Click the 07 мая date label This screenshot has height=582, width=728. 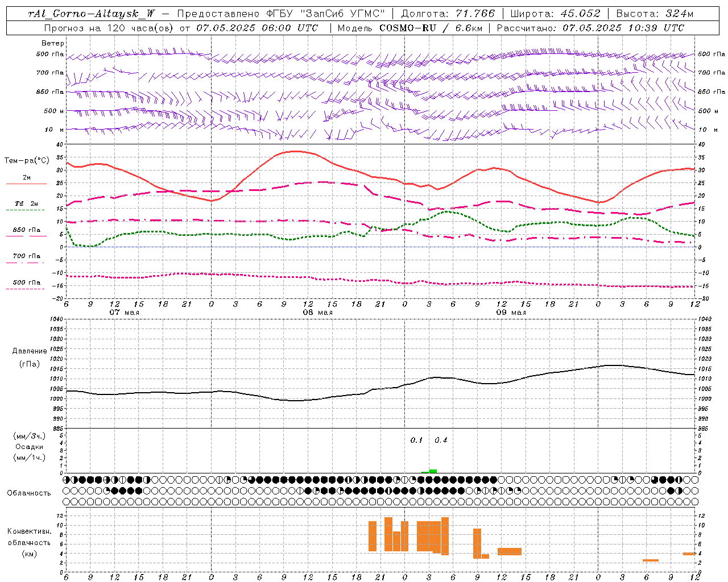[124, 313]
